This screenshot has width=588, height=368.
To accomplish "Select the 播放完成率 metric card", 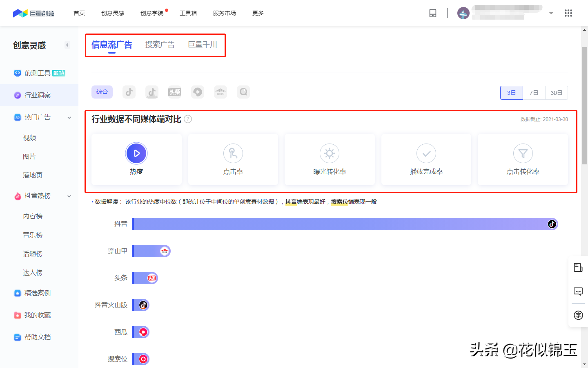I will click(x=426, y=159).
